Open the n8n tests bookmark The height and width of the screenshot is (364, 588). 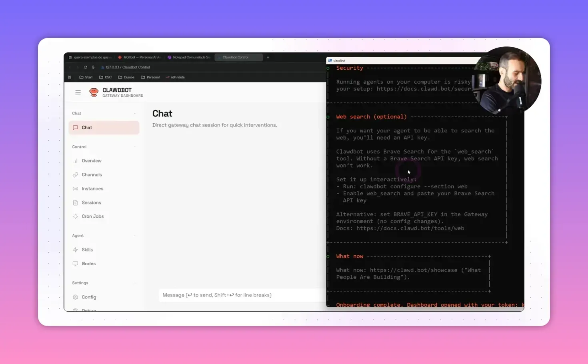pyautogui.click(x=175, y=77)
